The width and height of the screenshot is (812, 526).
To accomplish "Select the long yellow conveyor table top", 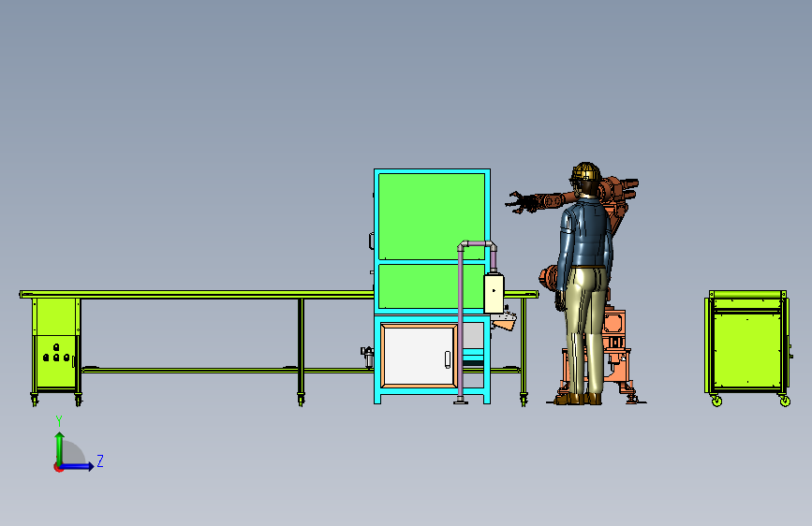I will tap(197, 294).
